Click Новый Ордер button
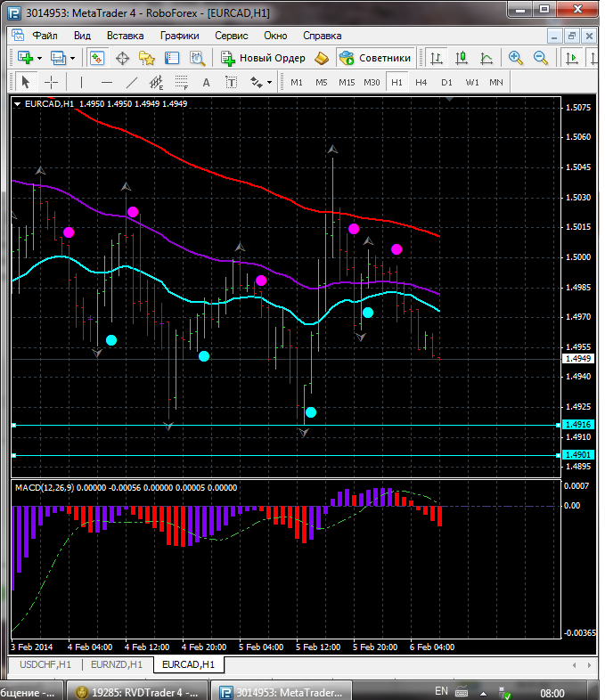This screenshot has height=700, width=605. (264, 58)
